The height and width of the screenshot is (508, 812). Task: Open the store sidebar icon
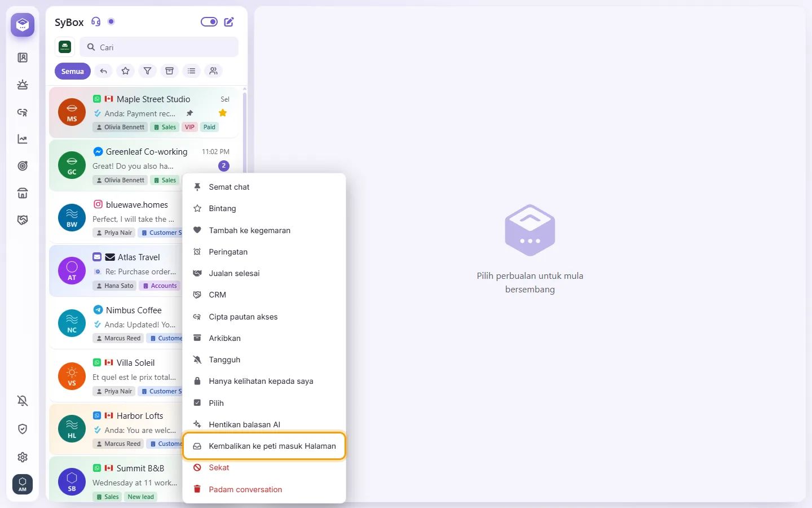23,193
